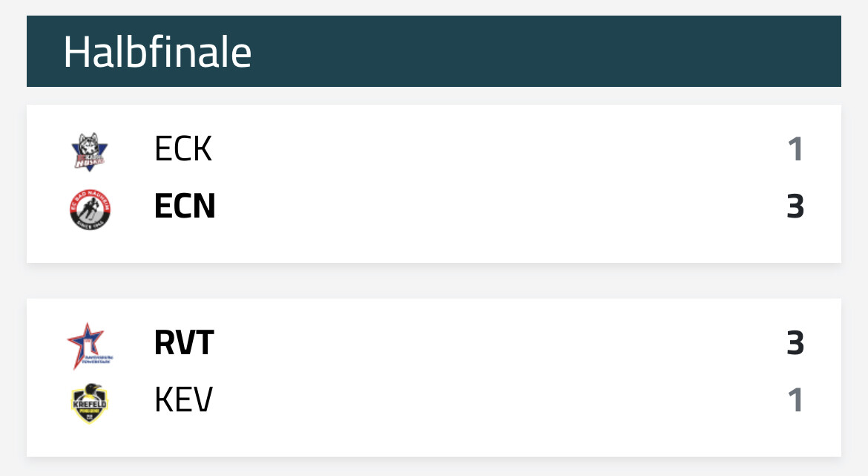Click the Halbfinale heading text
The width and height of the screenshot is (868, 476).
coord(157,52)
